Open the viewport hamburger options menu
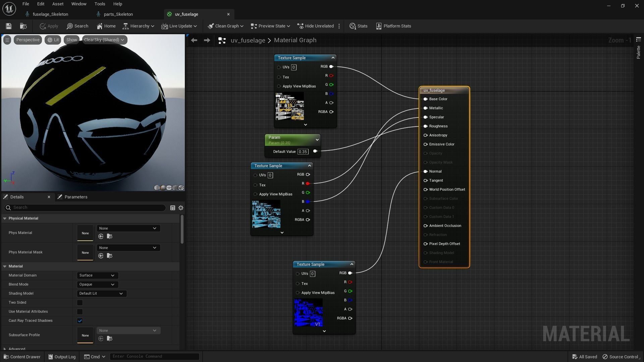The image size is (644, 362). pyautogui.click(x=7, y=40)
